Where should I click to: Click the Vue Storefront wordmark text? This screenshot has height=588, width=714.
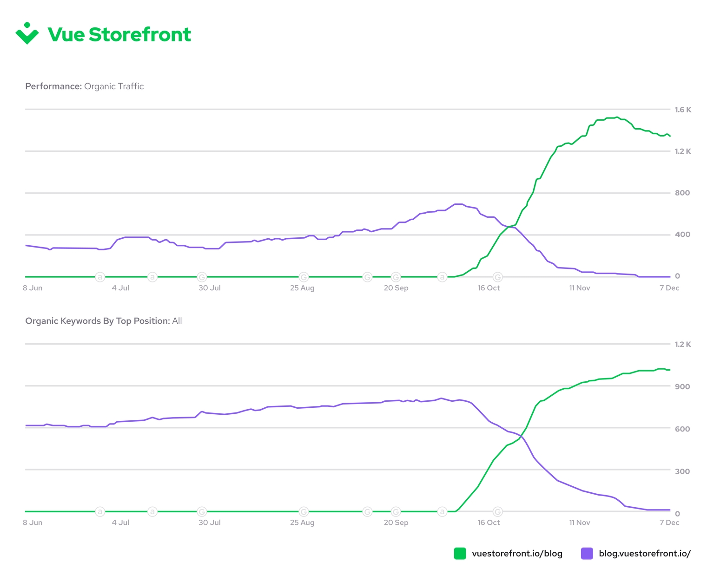(119, 34)
